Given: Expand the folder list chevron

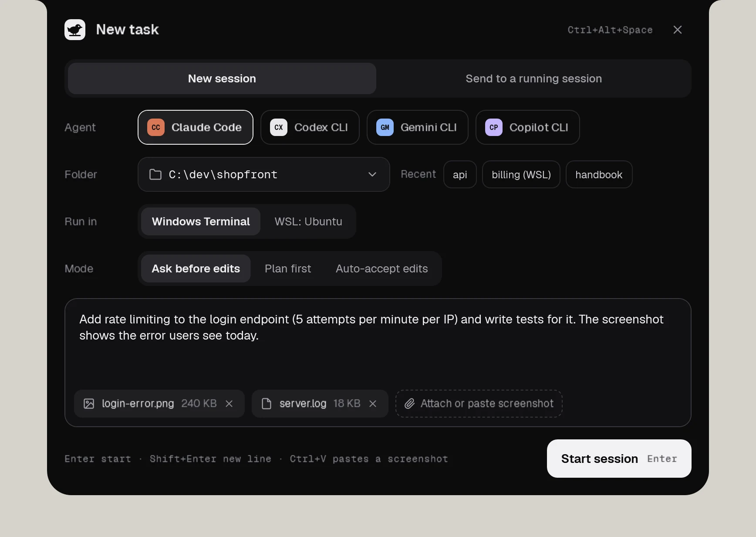Looking at the screenshot, I should tap(372, 174).
